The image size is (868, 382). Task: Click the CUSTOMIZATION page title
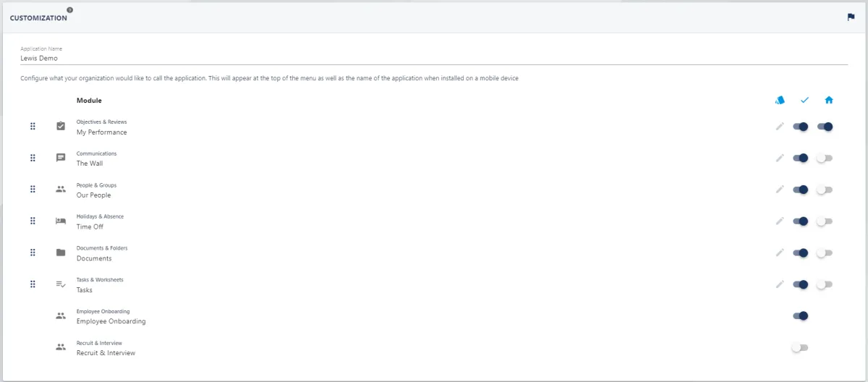pos(38,18)
